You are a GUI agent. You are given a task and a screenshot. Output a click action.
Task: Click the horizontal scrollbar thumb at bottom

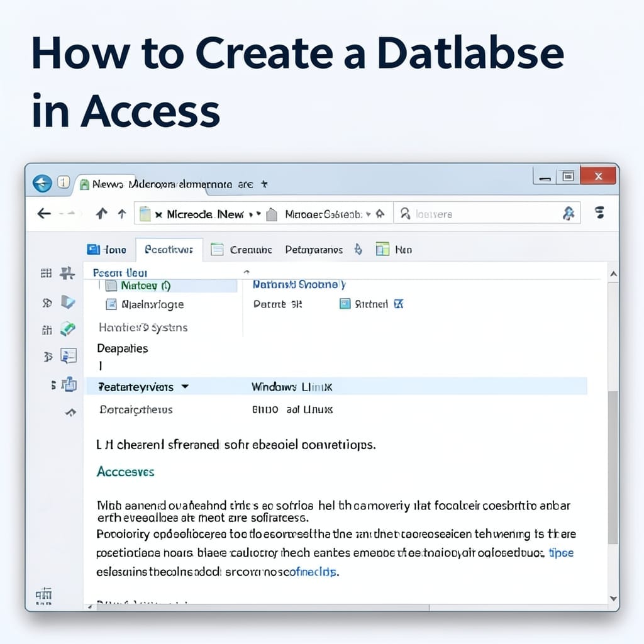tap(263, 608)
